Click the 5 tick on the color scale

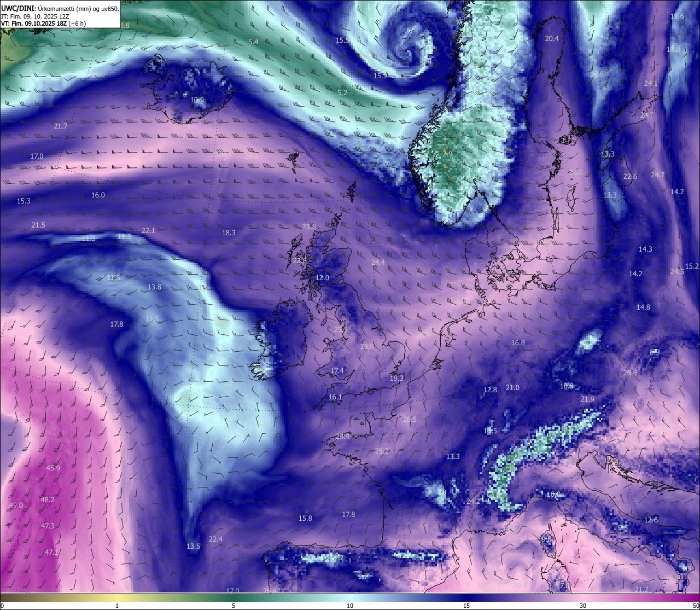[x=234, y=606]
